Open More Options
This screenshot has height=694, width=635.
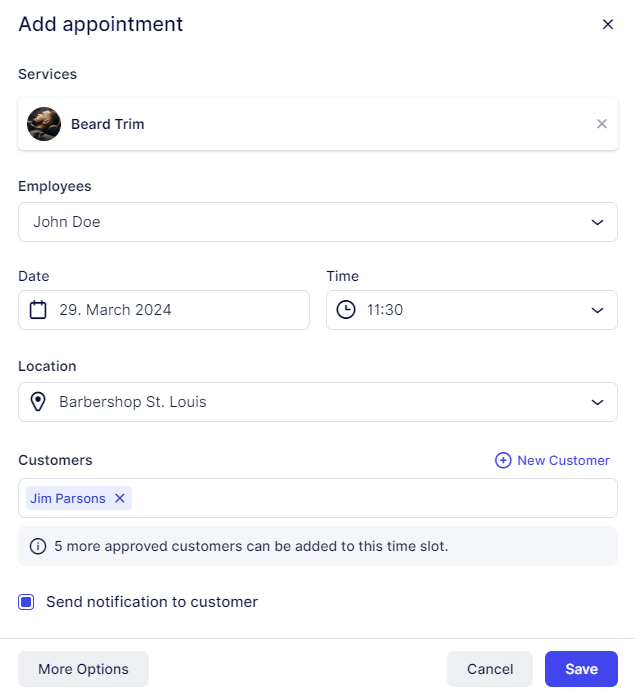(83, 669)
